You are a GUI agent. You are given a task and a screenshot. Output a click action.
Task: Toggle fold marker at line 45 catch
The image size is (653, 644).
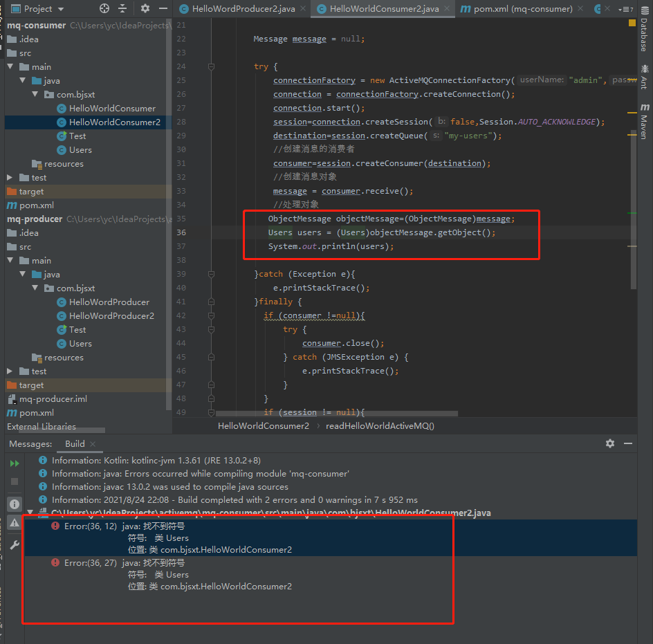211,357
